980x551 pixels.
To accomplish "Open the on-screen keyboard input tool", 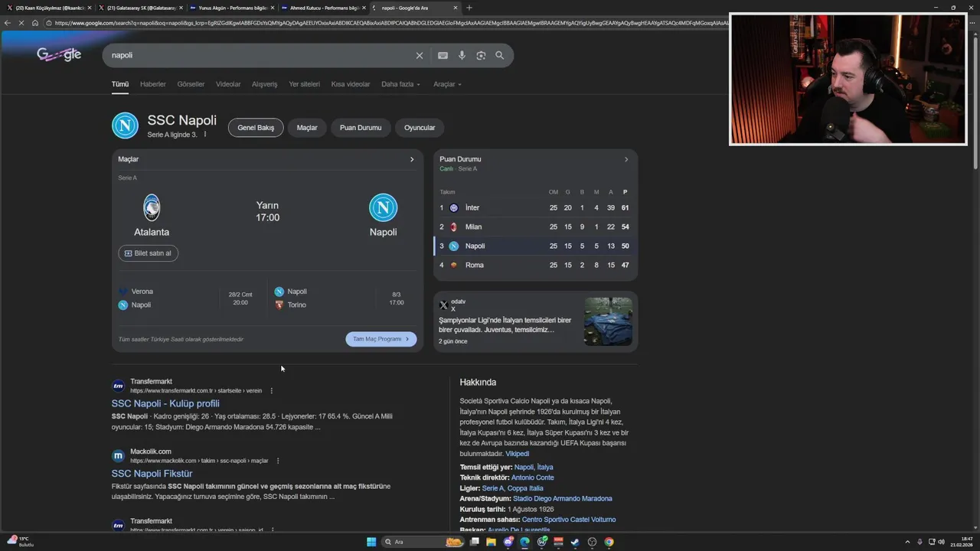I will (x=443, y=55).
